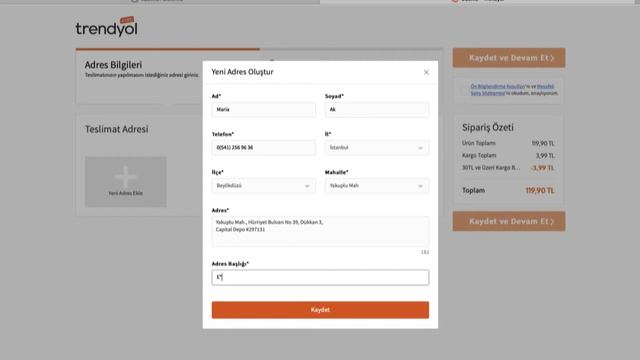Click the Kaydet ve Devam Et button below Sipariş Özeti
Screen dimensions: 640x360
point(509,221)
